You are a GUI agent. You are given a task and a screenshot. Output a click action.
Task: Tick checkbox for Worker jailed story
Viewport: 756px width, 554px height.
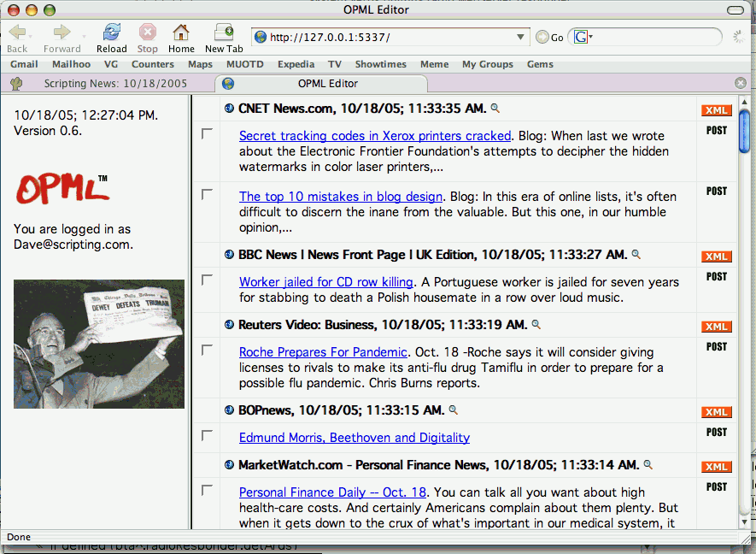[207, 280]
